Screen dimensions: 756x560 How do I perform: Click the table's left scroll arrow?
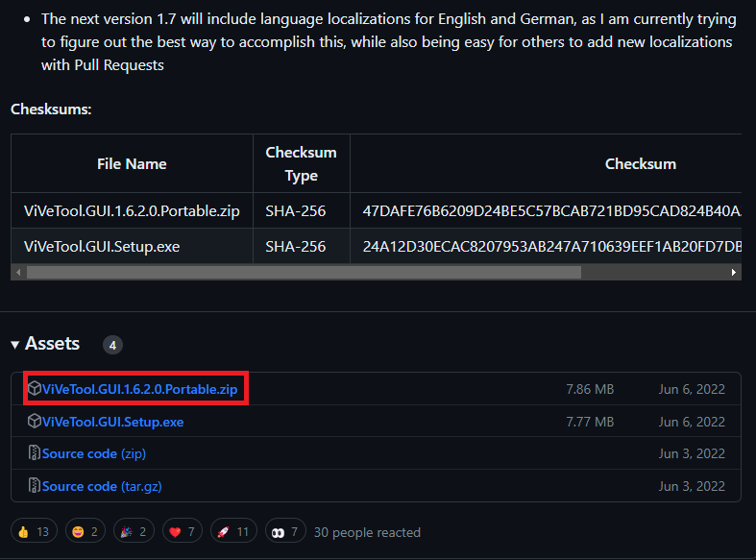coord(18,272)
